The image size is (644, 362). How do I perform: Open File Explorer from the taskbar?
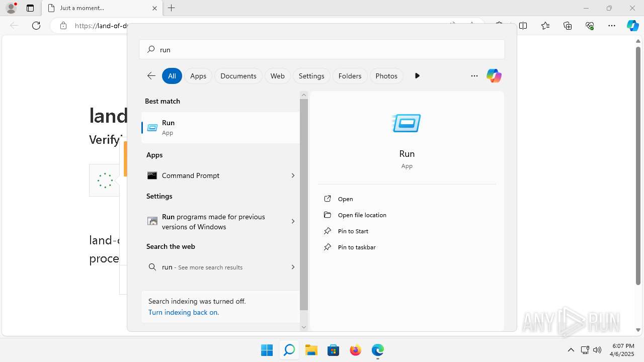pyautogui.click(x=311, y=350)
